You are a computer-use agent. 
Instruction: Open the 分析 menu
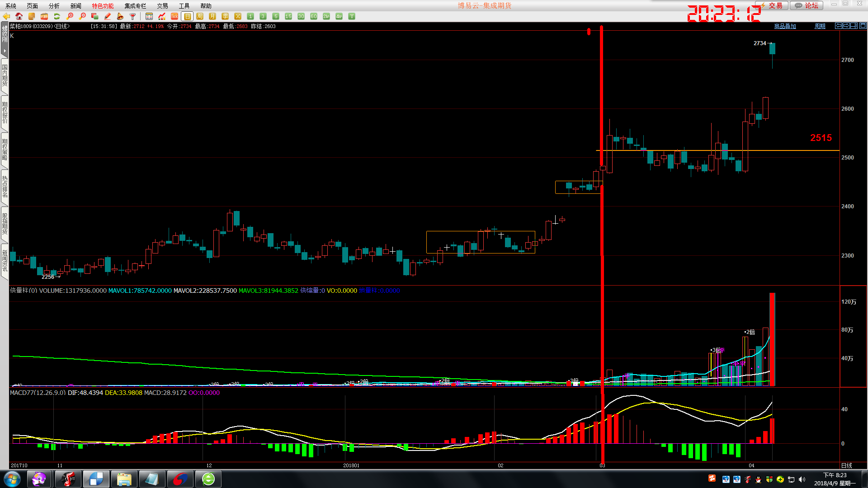[x=54, y=6]
